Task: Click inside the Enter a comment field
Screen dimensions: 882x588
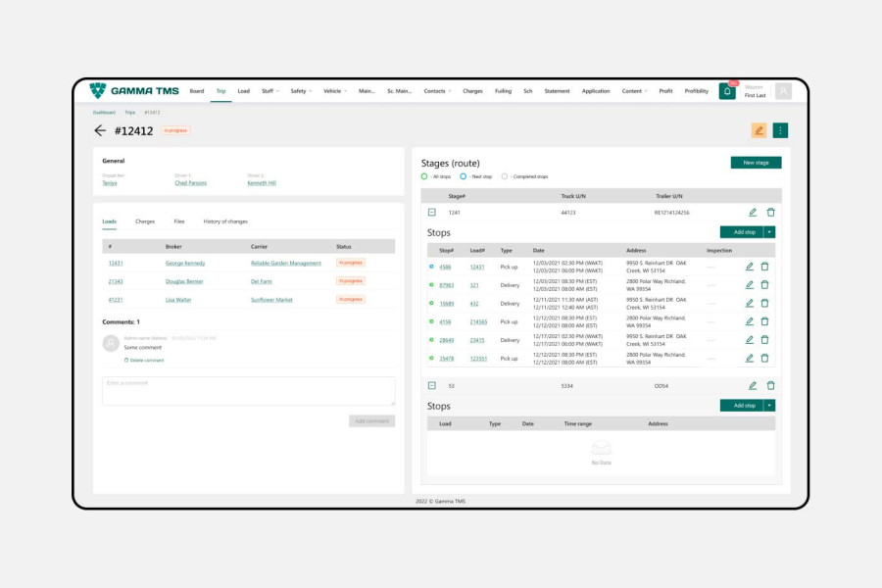Action: point(248,391)
